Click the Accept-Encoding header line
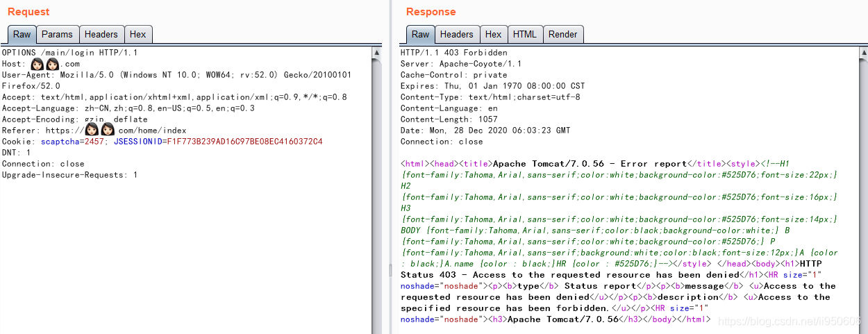The width and height of the screenshot is (868, 334). pos(74,119)
